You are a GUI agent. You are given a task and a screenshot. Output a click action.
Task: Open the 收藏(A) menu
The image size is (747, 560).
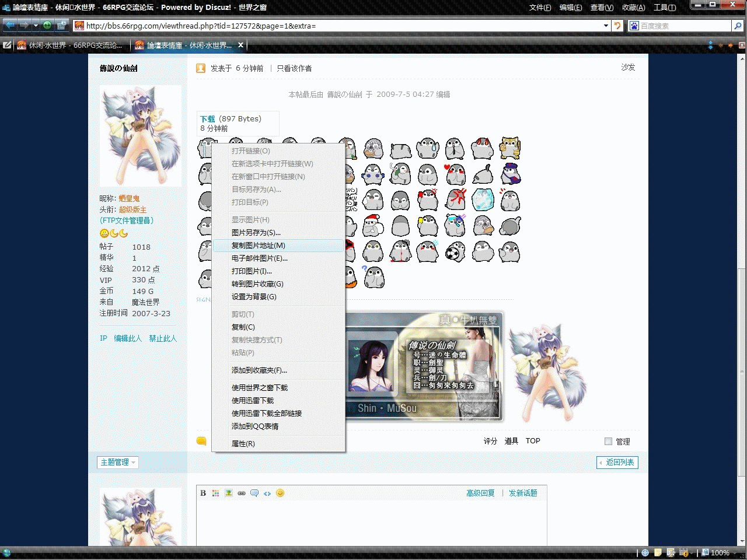[x=633, y=8]
